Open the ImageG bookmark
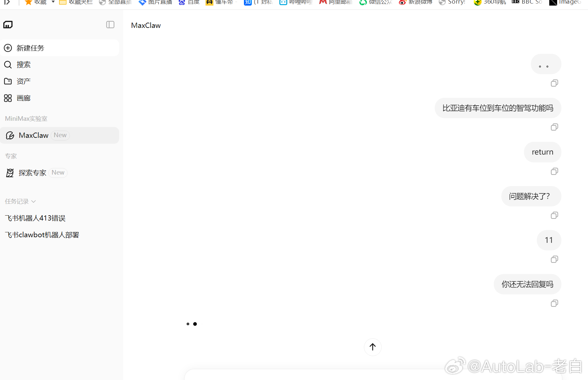The height and width of the screenshot is (380, 588). [565, 2]
